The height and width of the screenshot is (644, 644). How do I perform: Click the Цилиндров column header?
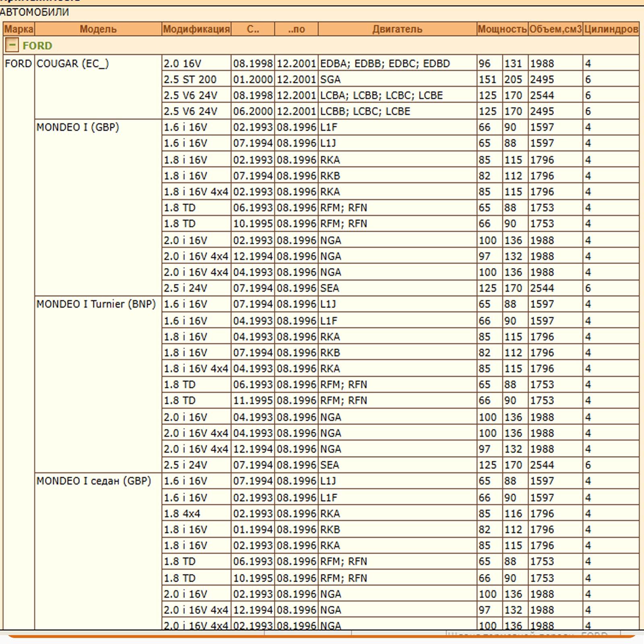[x=611, y=29]
